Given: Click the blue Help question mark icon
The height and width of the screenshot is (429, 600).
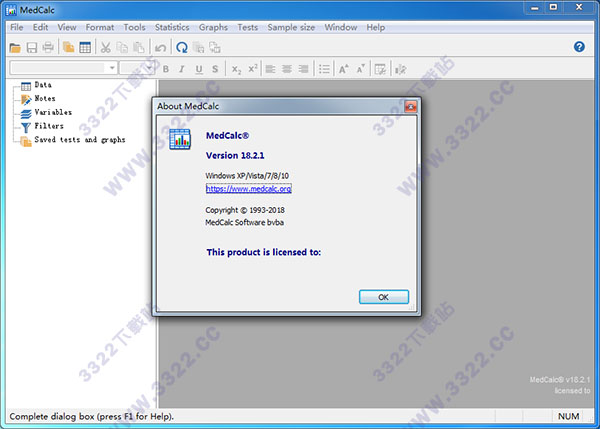Looking at the screenshot, I should [579, 47].
